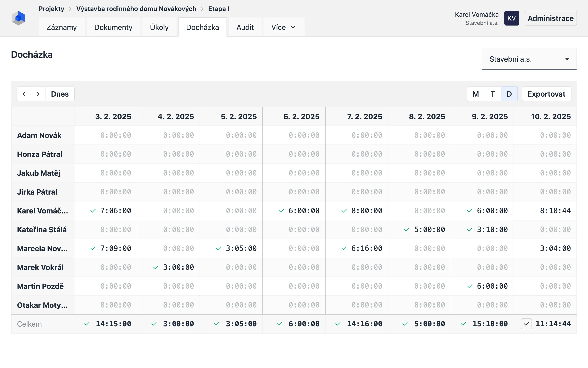Expand the Více menu

[x=284, y=27]
